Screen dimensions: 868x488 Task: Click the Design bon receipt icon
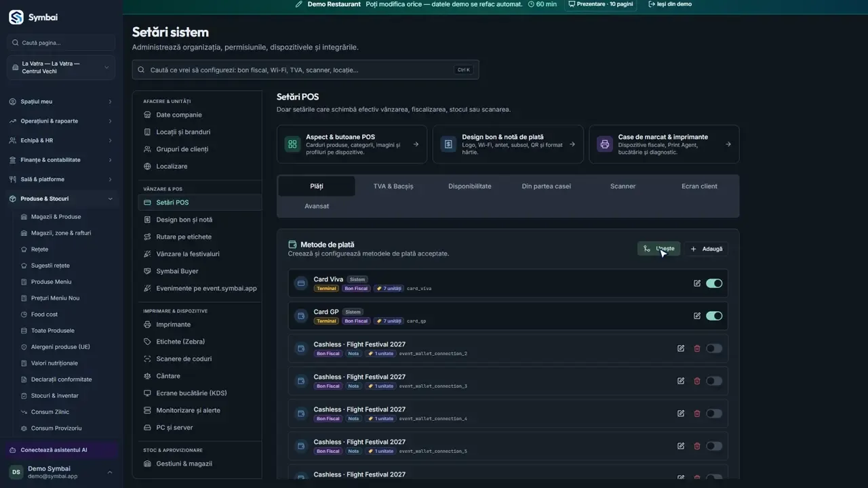(448, 144)
